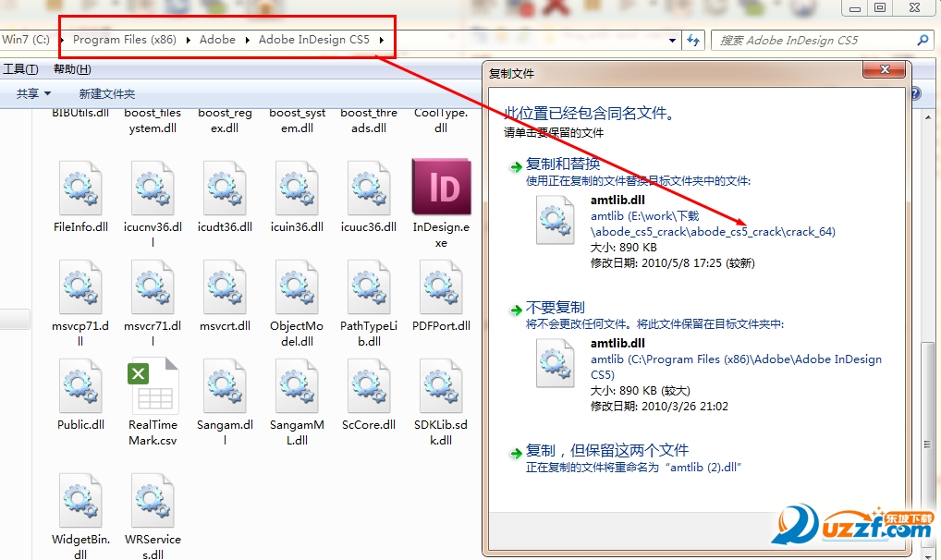Select the Sangam.dll file icon
941x560 pixels.
225,386
